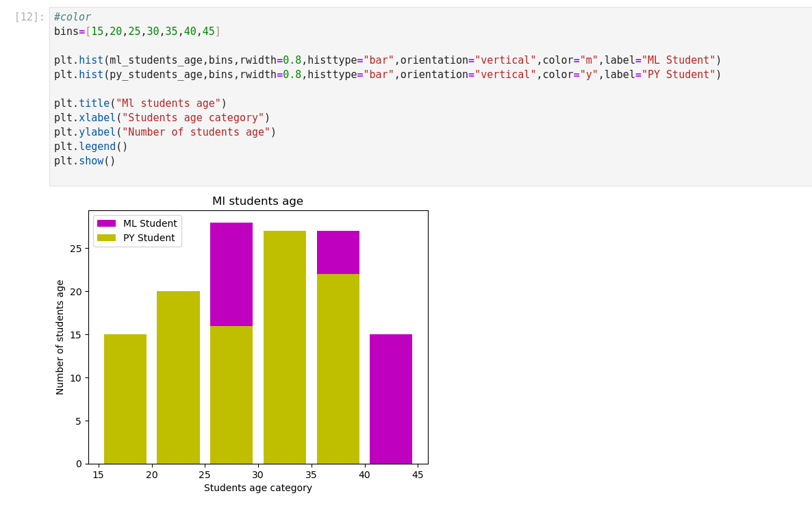Click the x-axis label "Students age category"
Image resolution: width=812 pixels, height=511 pixels.
coord(257,488)
